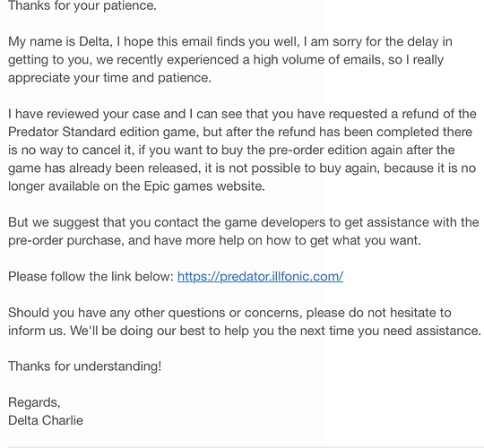Image resolution: width=484 pixels, height=448 pixels.
Task: Click the 'Thanks for your patience.' line
Action: (82, 5)
